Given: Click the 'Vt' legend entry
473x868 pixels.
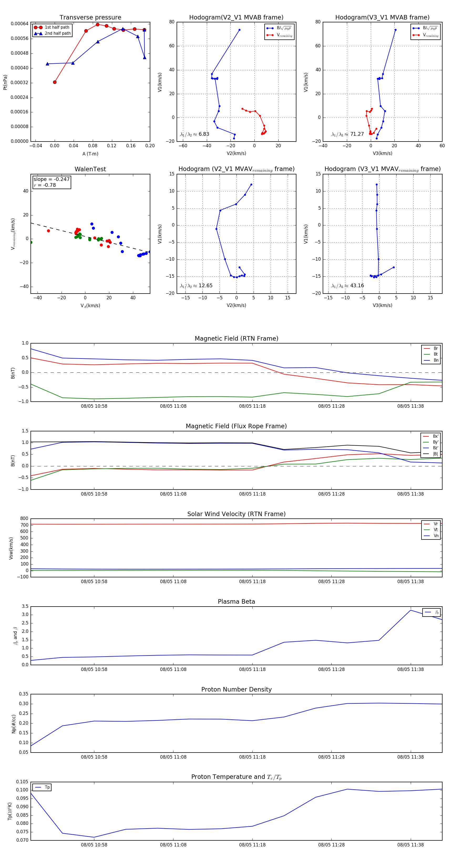Looking at the screenshot, I should click(x=431, y=530).
